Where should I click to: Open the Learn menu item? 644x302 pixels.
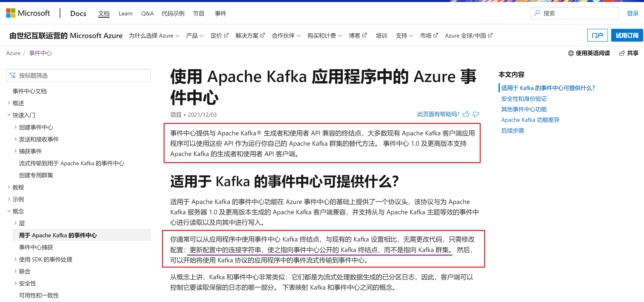126,14
